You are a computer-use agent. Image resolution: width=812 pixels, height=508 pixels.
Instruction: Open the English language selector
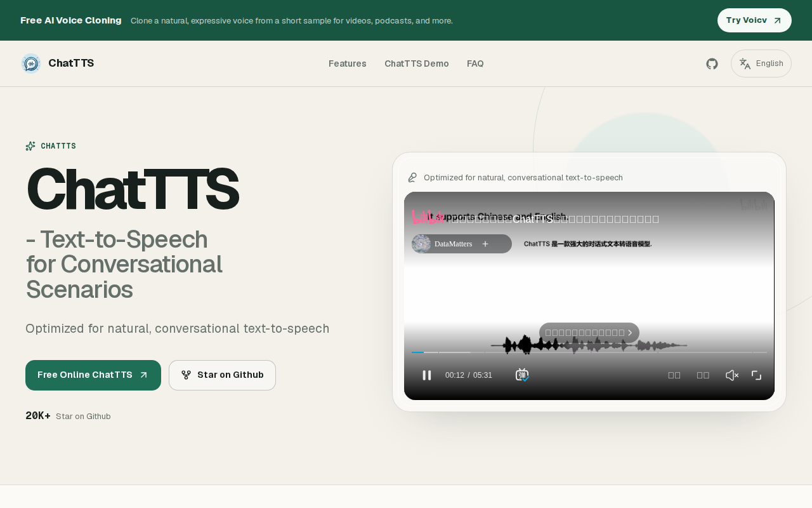(x=761, y=63)
